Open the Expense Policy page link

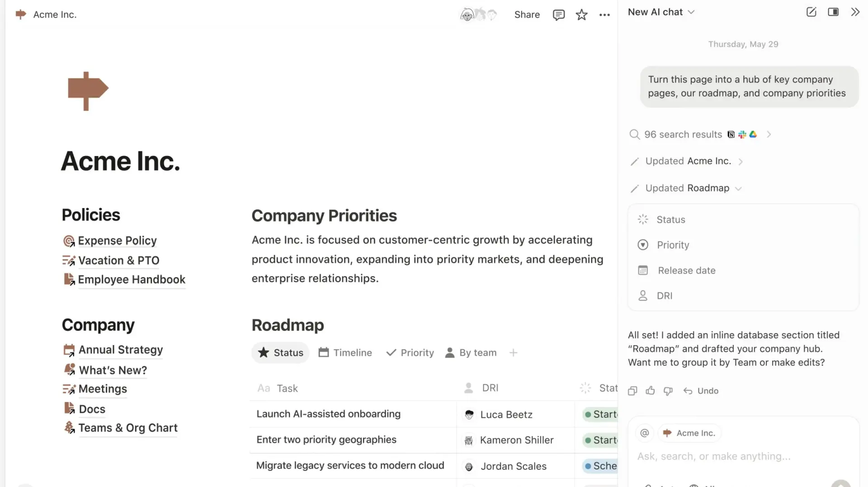(117, 241)
